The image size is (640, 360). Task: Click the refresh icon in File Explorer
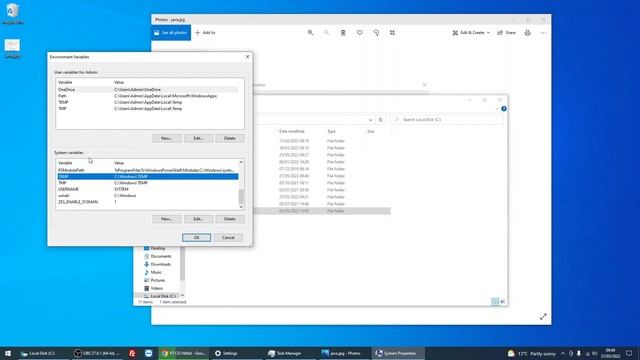point(380,120)
